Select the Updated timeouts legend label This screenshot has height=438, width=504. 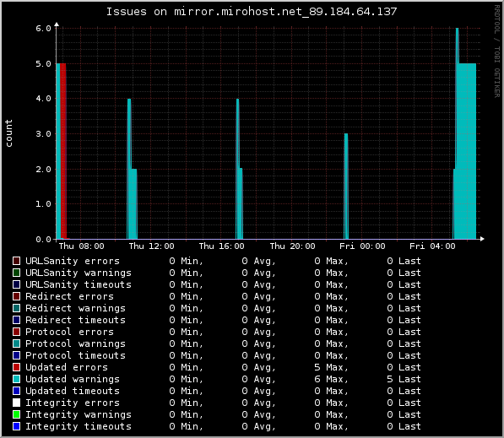73,391
